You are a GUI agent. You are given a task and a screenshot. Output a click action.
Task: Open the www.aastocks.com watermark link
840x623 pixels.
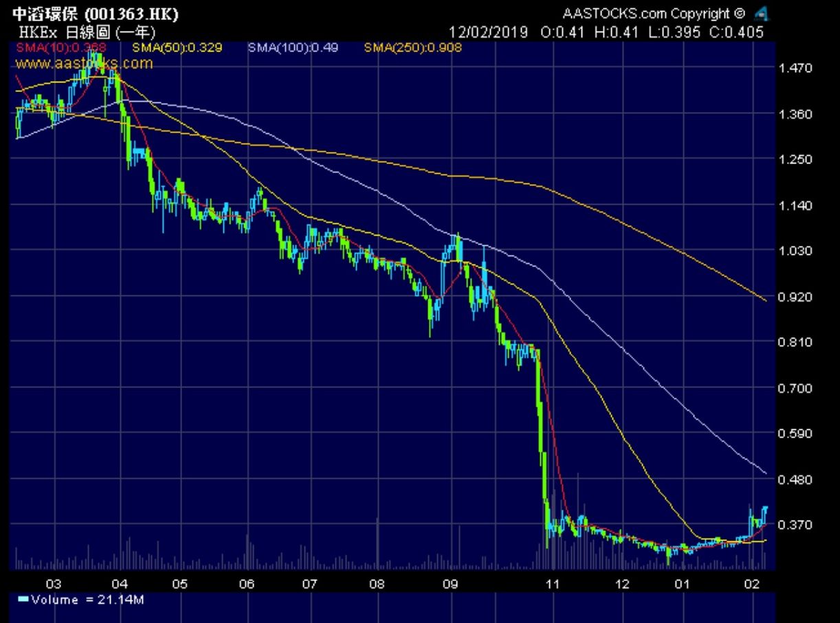[83, 63]
